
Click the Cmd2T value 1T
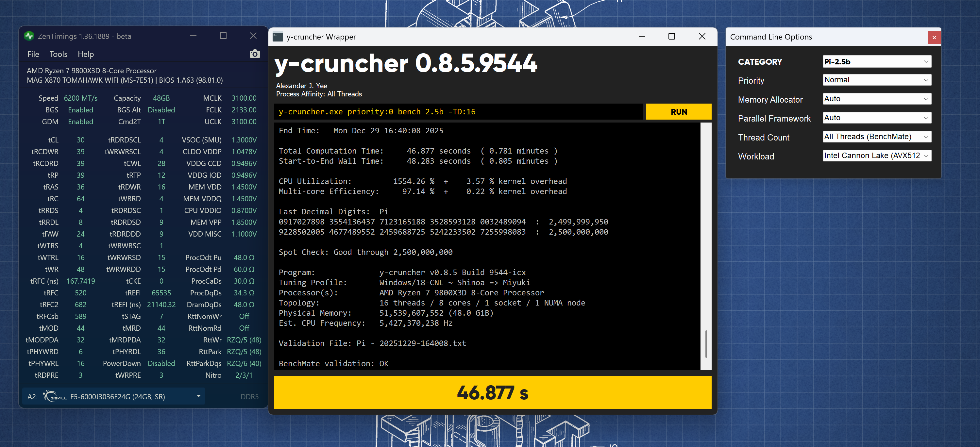[161, 122]
